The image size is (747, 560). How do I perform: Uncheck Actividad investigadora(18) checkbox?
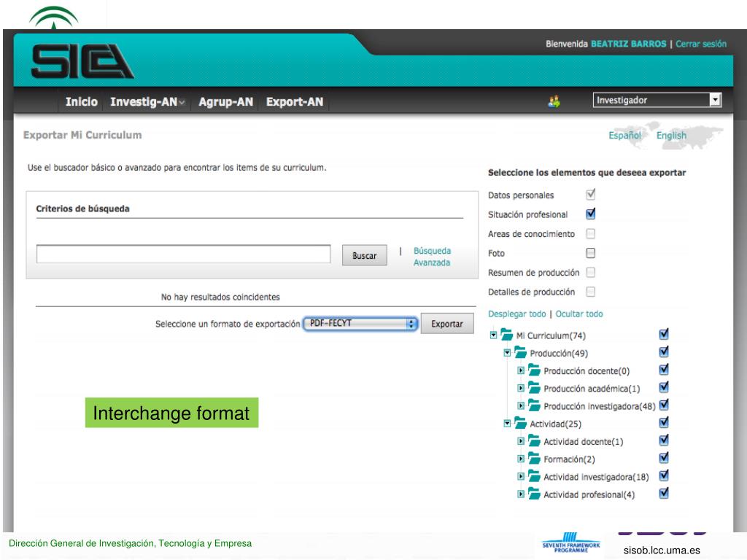click(664, 475)
